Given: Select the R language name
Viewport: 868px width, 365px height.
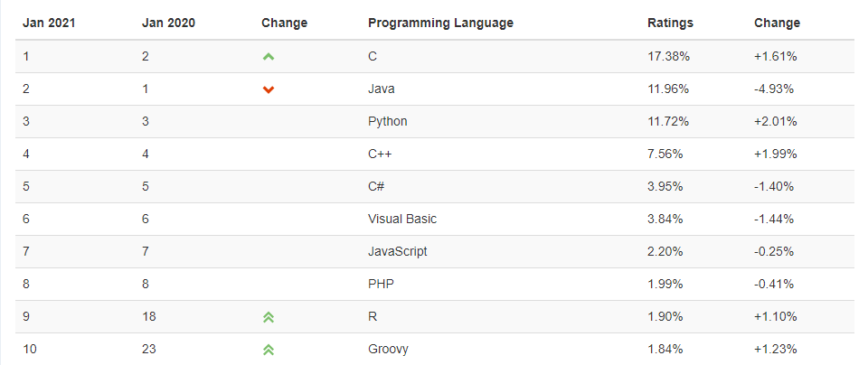Looking at the screenshot, I should tap(373, 317).
